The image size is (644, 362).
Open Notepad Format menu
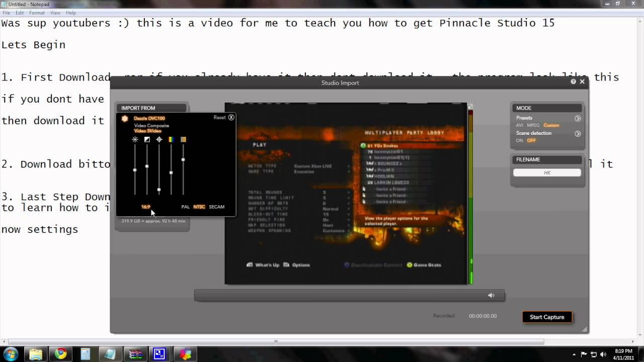coord(37,13)
